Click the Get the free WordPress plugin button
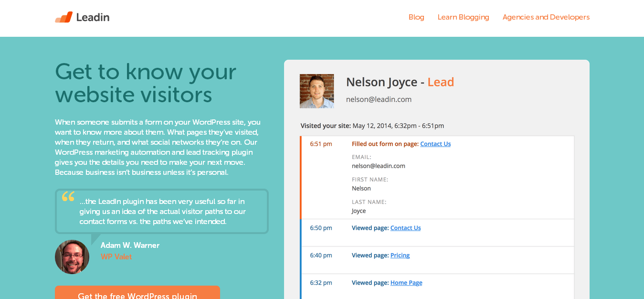Screen dimensions: 644x299 tap(137, 292)
